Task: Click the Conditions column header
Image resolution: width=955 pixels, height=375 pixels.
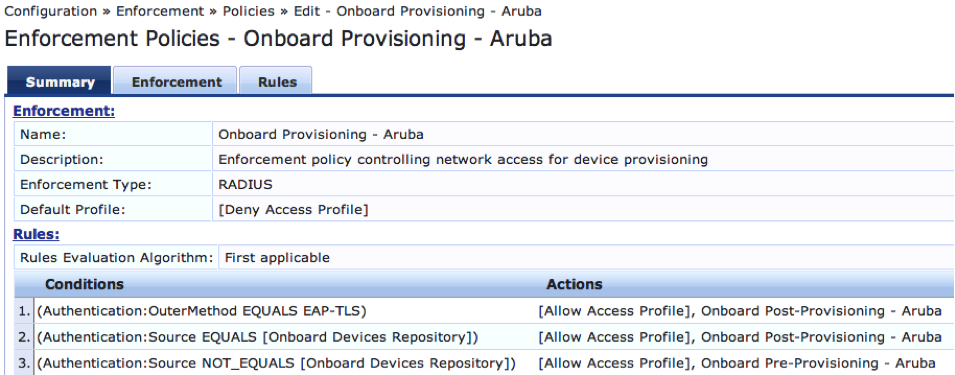Action: 84,284
